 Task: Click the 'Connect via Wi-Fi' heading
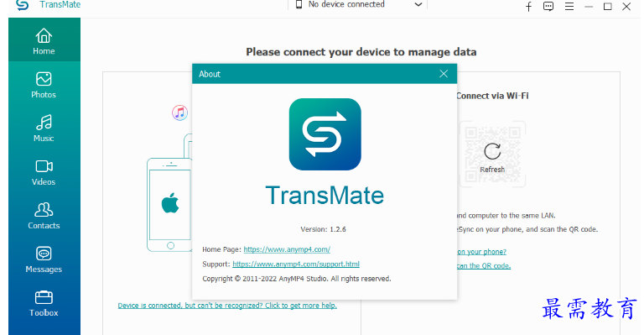[492, 96]
